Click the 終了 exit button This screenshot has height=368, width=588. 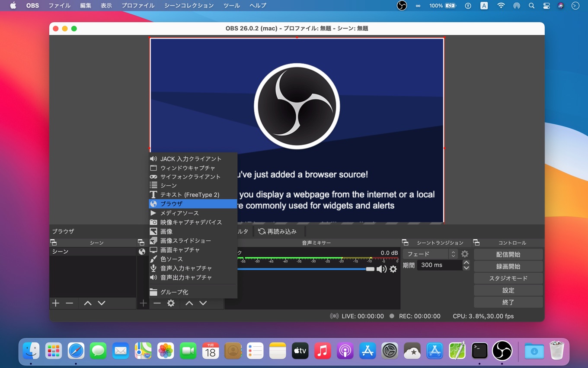coord(508,302)
